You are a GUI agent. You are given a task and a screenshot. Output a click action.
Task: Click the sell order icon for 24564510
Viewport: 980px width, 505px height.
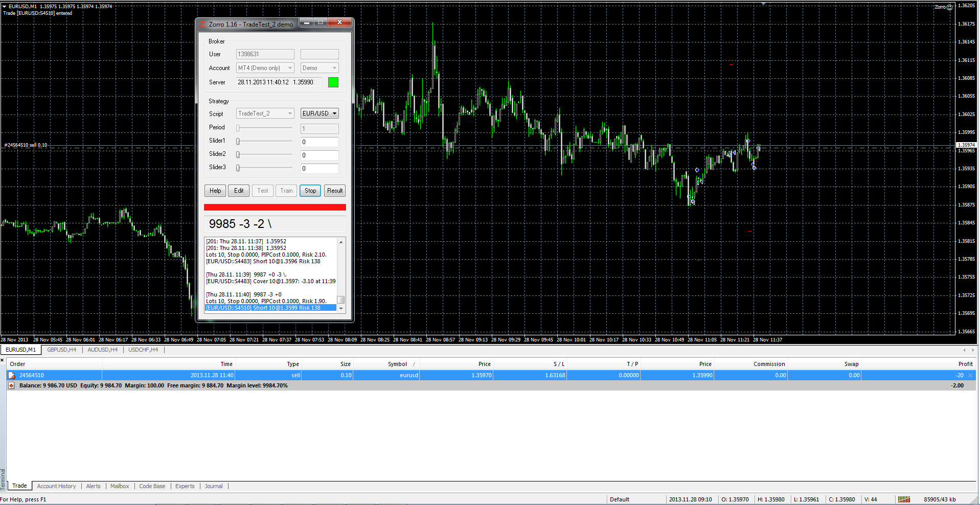(11, 375)
